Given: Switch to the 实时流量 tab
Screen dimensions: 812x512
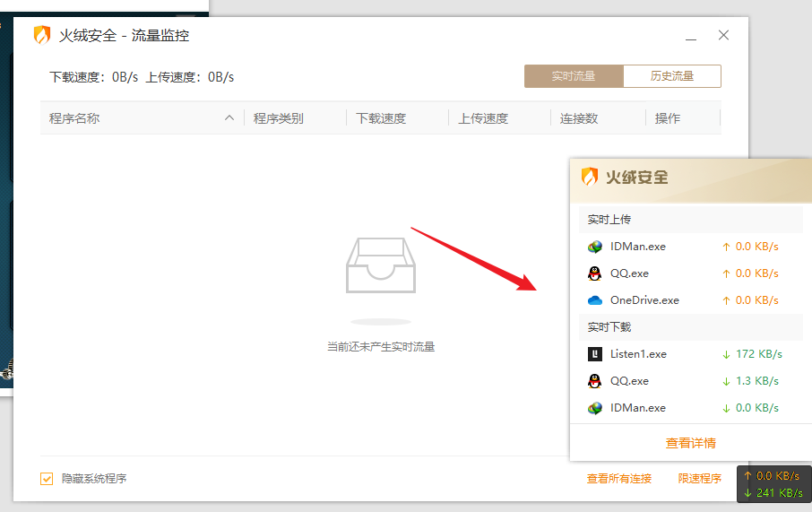Looking at the screenshot, I should pos(574,76).
